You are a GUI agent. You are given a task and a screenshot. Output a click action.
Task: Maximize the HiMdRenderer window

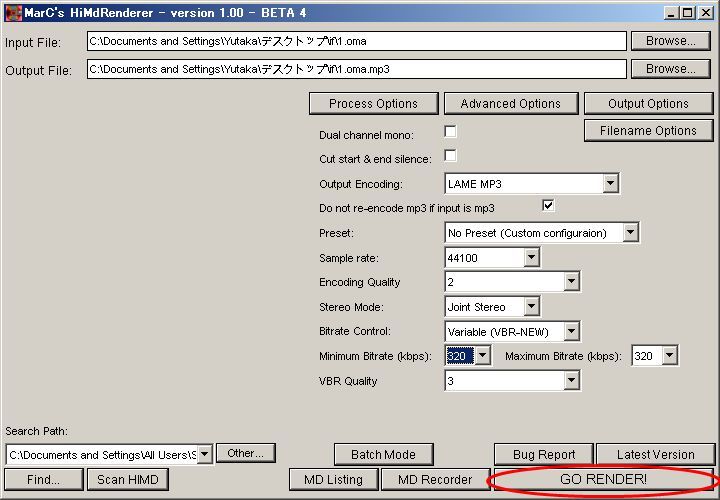[x=687, y=13]
